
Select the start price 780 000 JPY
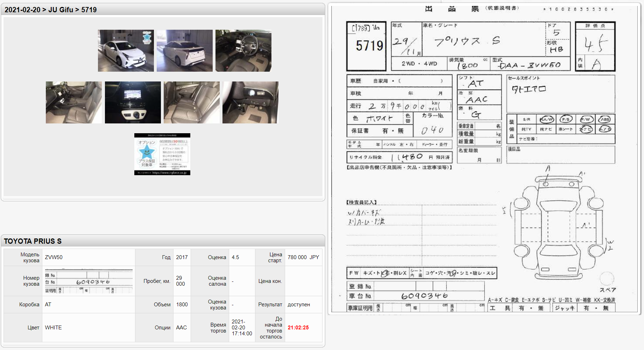coord(303,257)
